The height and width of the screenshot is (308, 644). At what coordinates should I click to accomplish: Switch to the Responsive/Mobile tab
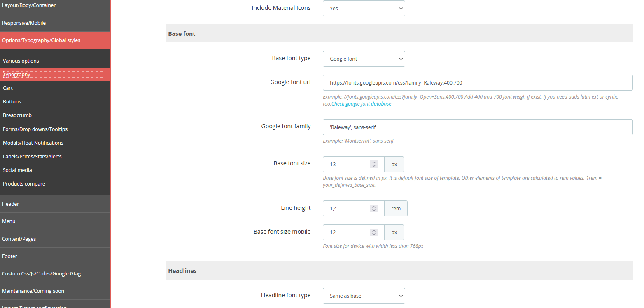[x=24, y=23]
